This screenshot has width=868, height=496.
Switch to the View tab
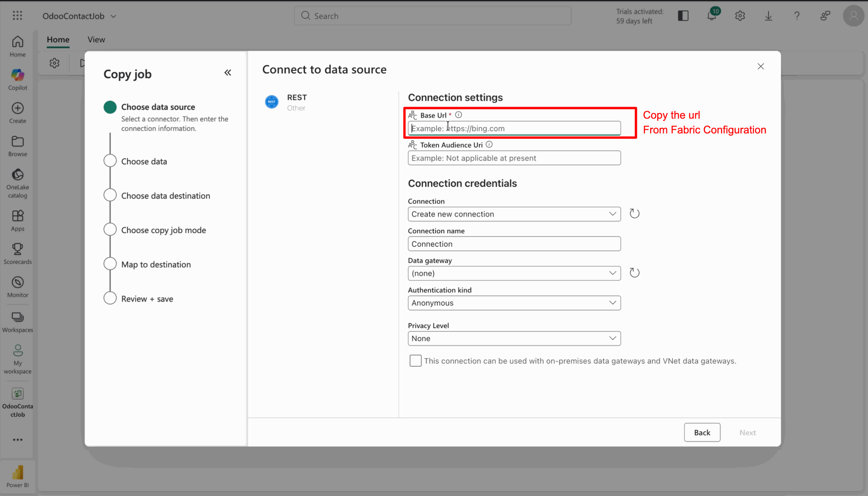[x=96, y=39]
